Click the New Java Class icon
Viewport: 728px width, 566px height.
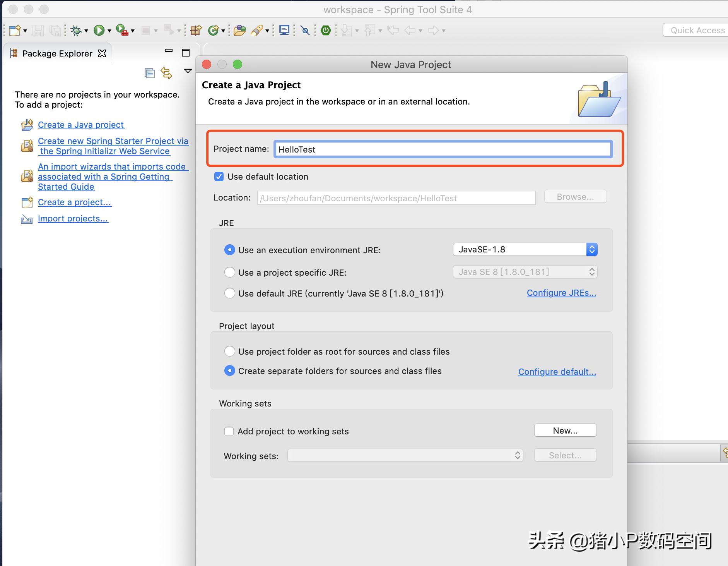(x=213, y=30)
